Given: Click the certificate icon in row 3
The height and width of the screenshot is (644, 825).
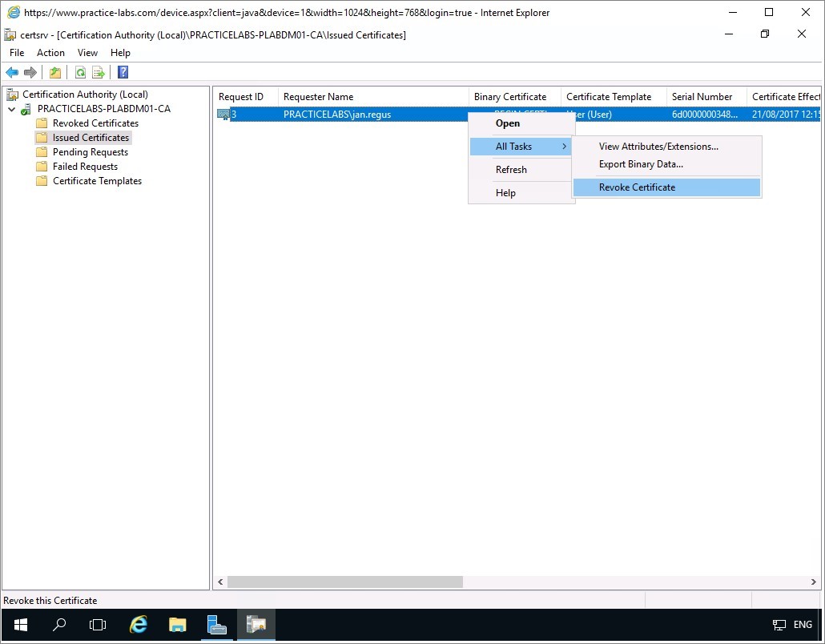Looking at the screenshot, I should [223, 115].
